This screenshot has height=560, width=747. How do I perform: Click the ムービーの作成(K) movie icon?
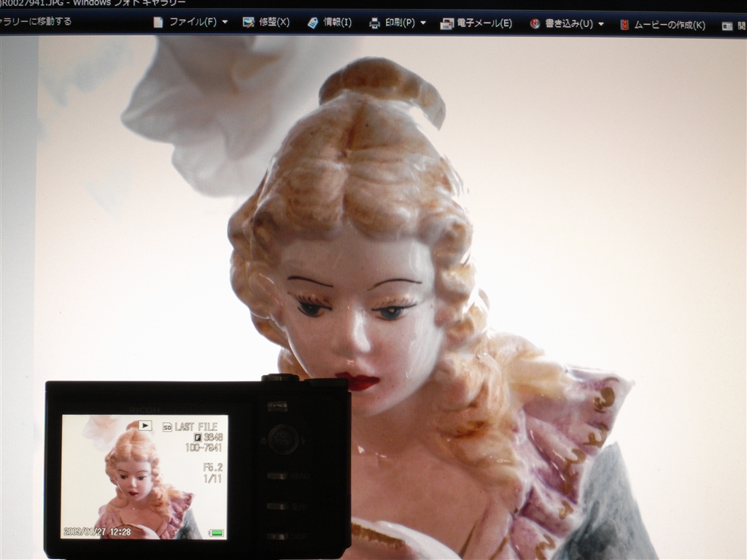(x=624, y=25)
